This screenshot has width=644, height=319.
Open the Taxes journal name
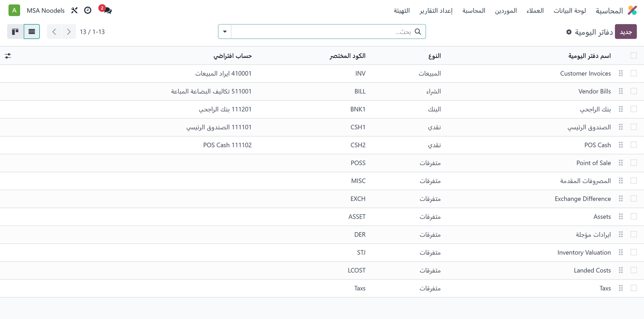605,288
